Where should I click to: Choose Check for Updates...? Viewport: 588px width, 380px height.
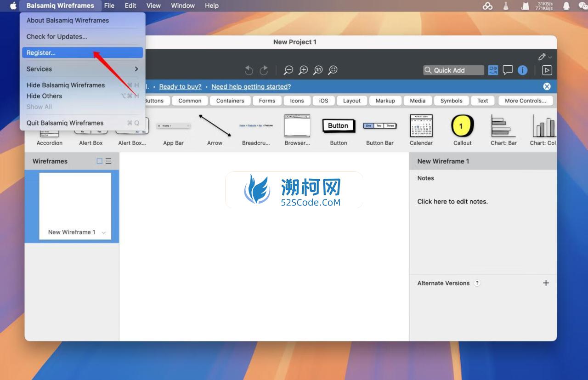pyautogui.click(x=83, y=36)
